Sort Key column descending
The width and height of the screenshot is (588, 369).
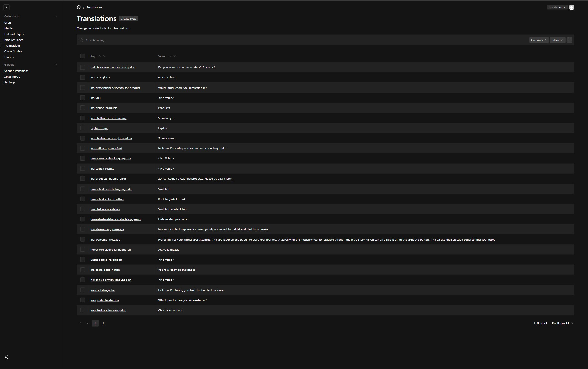(x=104, y=56)
